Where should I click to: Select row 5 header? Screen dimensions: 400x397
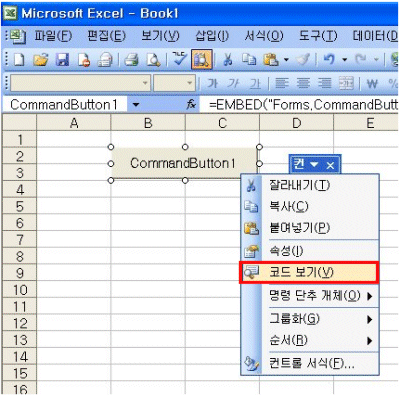pyautogui.click(x=19, y=207)
